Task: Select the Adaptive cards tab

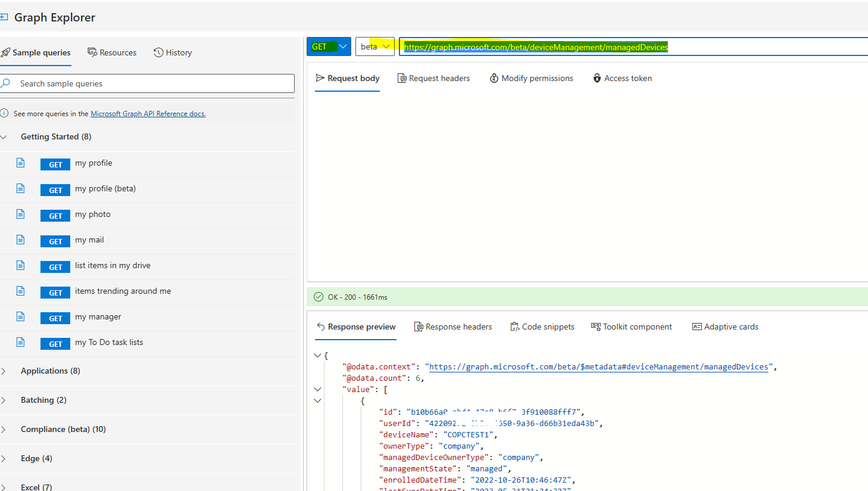Action: 725,327
